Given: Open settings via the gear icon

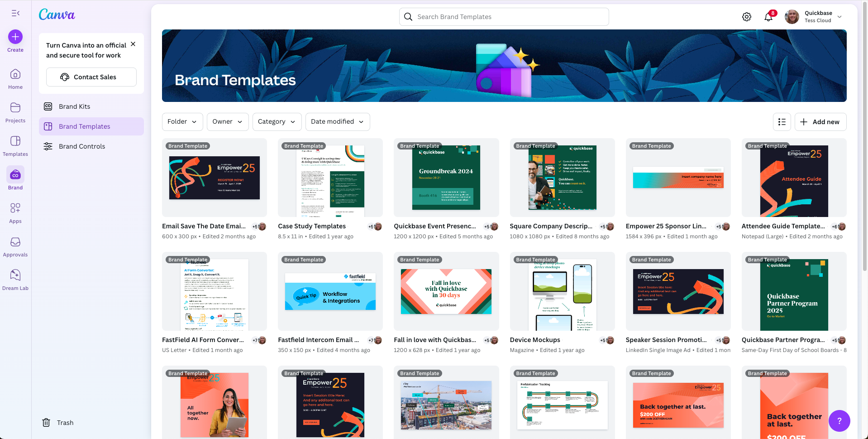Looking at the screenshot, I should point(747,17).
